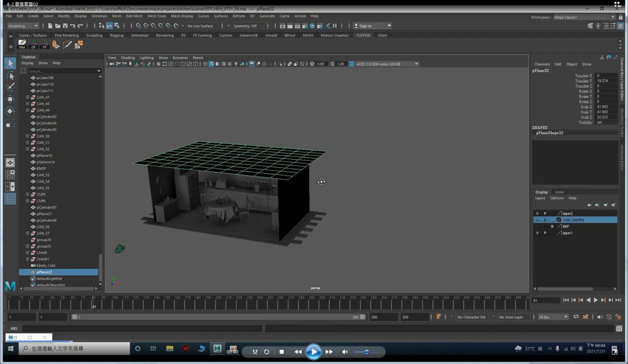Screen dimensions: 628x364
Task: Open the Mesh Tools menu
Action: click(x=157, y=16)
